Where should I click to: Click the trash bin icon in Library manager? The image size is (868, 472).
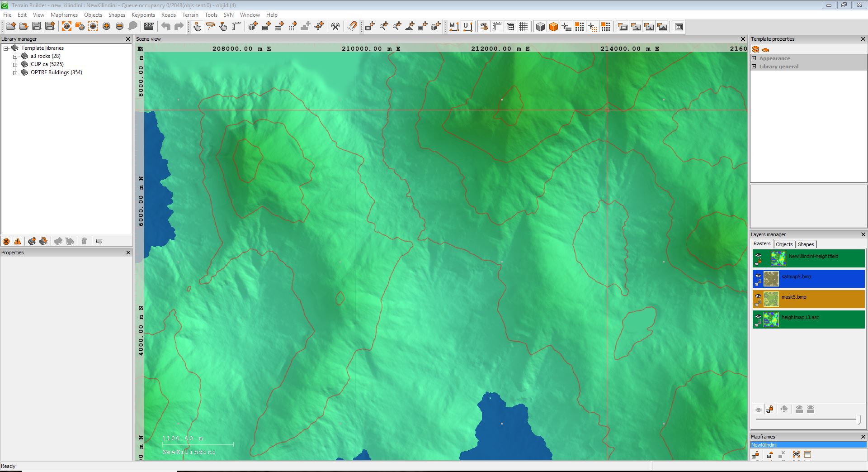click(84, 241)
